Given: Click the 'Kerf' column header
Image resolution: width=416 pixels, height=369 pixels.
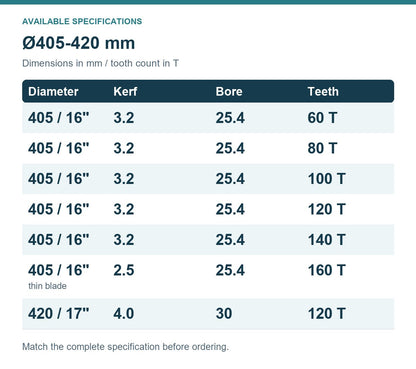Looking at the screenshot, I should pyautogui.click(x=125, y=91).
